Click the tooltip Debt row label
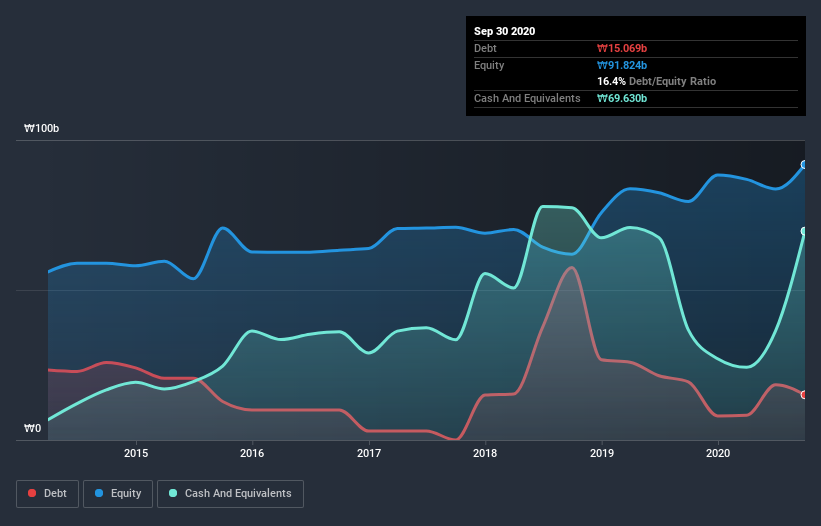Viewport: 821px width, 526px height. tap(485, 48)
